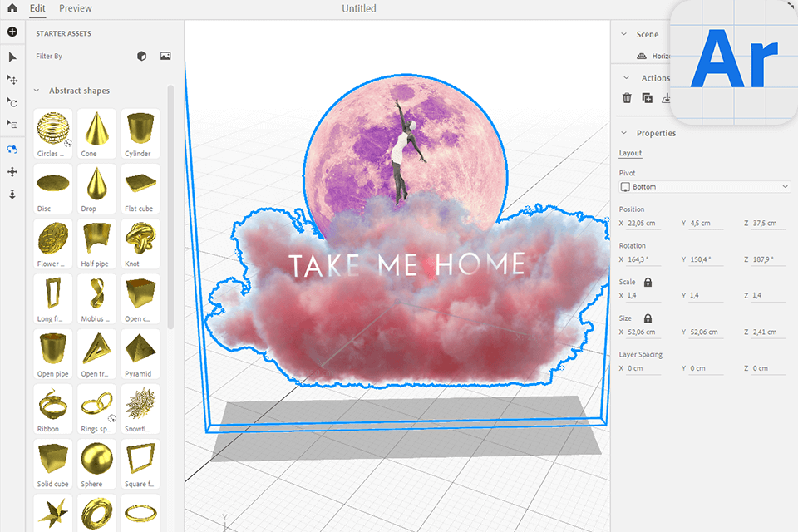This screenshot has width=798, height=532.
Task: Add the Cylinder shape
Action: click(140, 133)
